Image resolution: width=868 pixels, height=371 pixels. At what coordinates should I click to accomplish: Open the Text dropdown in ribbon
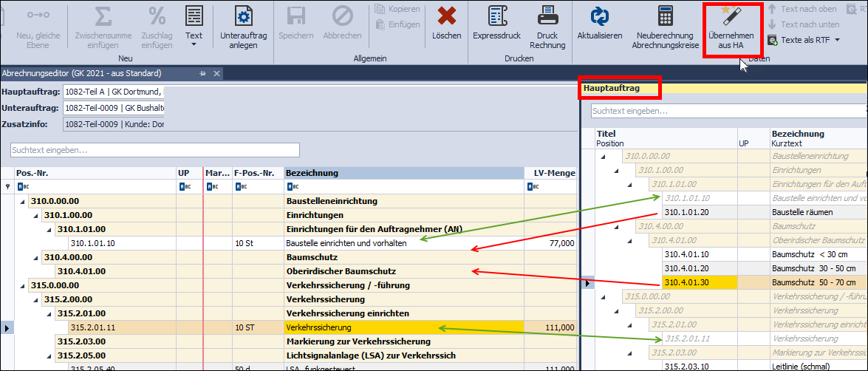pyautogui.click(x=194, y=44)
